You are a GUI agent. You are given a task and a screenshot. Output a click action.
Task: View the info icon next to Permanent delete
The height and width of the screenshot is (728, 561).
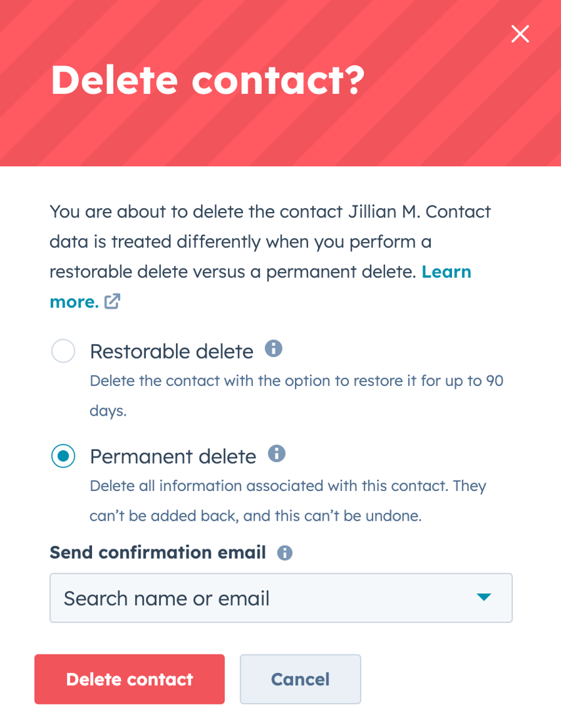point(277,453)
